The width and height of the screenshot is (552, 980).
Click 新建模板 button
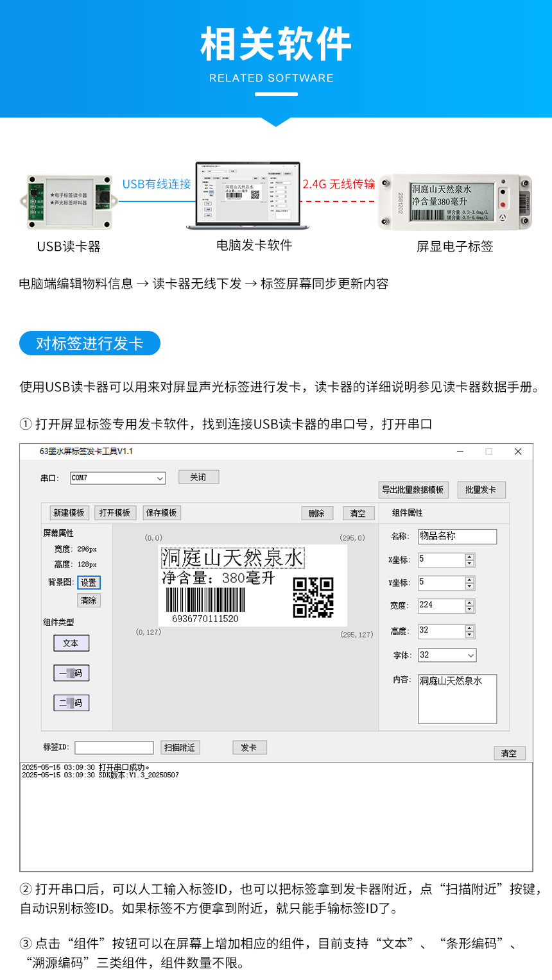pos(69,512)
